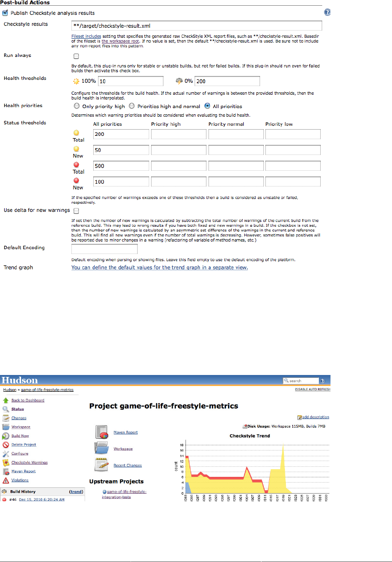Screen dimensions: 392x562
Task: Click the Hudson search box
Action: [301, 381]
